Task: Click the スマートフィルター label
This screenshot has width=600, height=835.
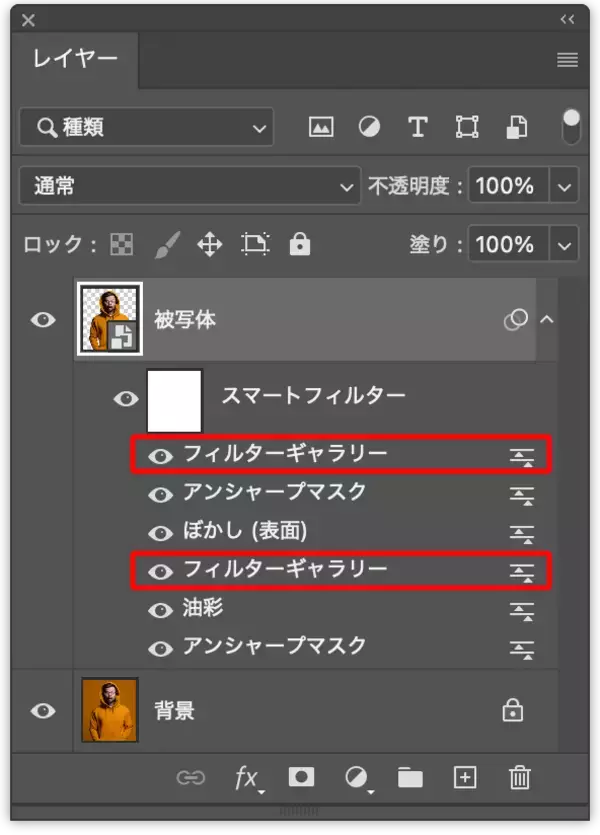Action: (x=314, y=396)
